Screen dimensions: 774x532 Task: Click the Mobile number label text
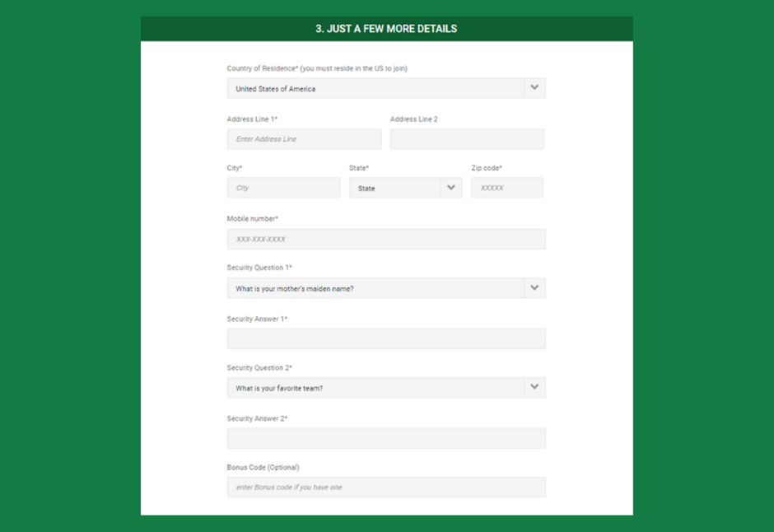252,219
